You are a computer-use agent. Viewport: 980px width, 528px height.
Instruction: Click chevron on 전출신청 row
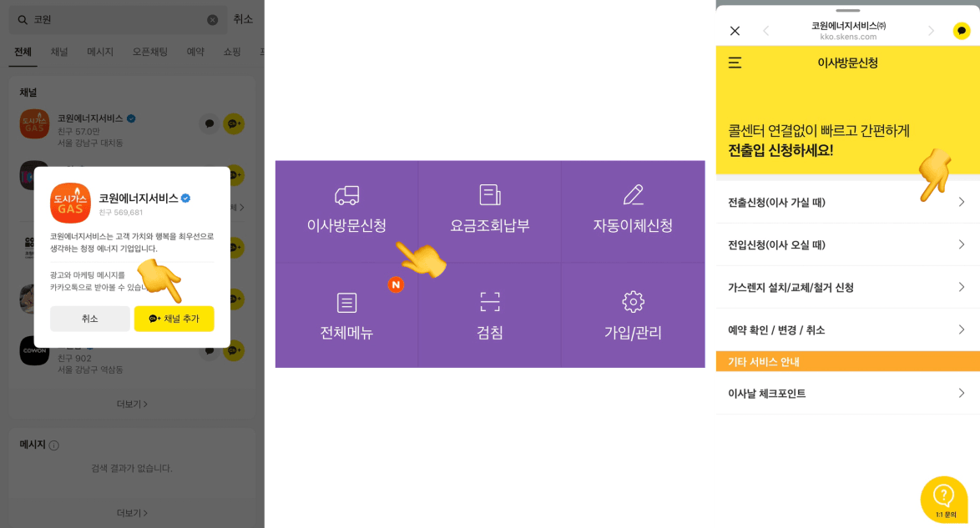point(962,202)
